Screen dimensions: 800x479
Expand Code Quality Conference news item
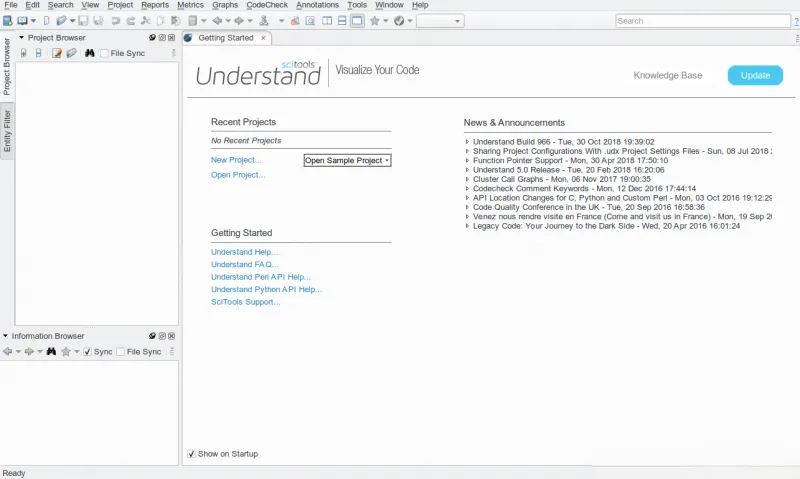467,207
